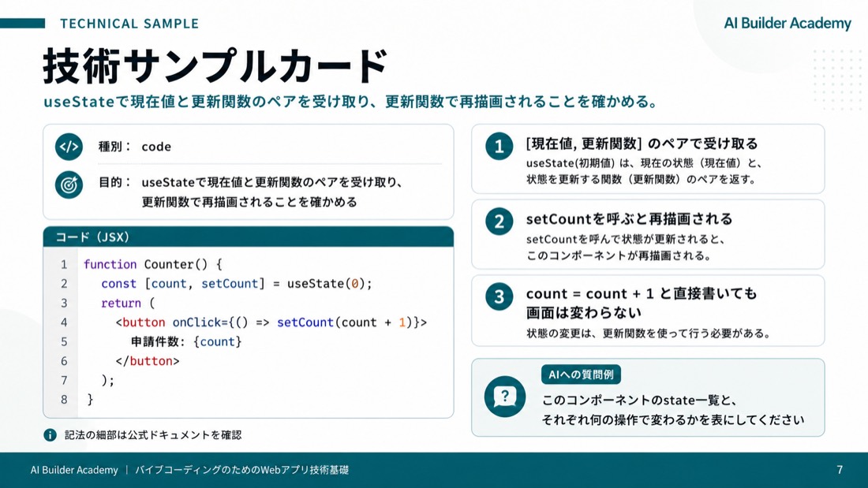Viewport: 868px width, 488px height.
Task: Click the 目的： label
Action: [114, 182]
